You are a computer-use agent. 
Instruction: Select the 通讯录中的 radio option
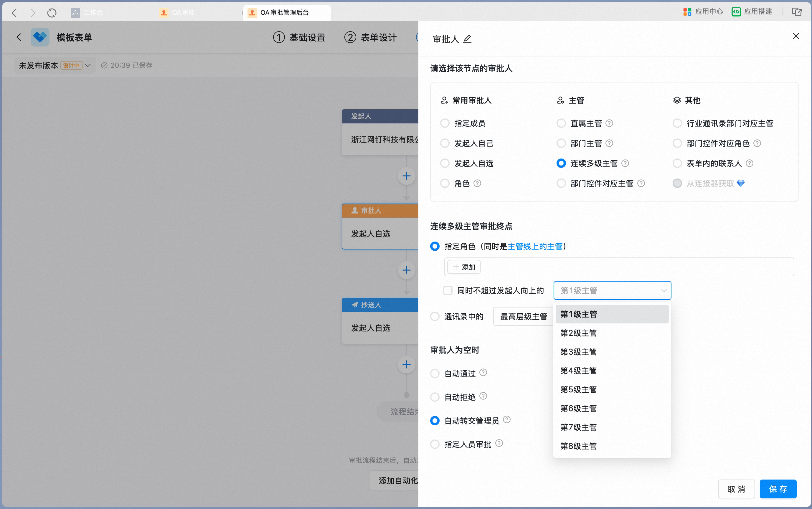(435, 316)
